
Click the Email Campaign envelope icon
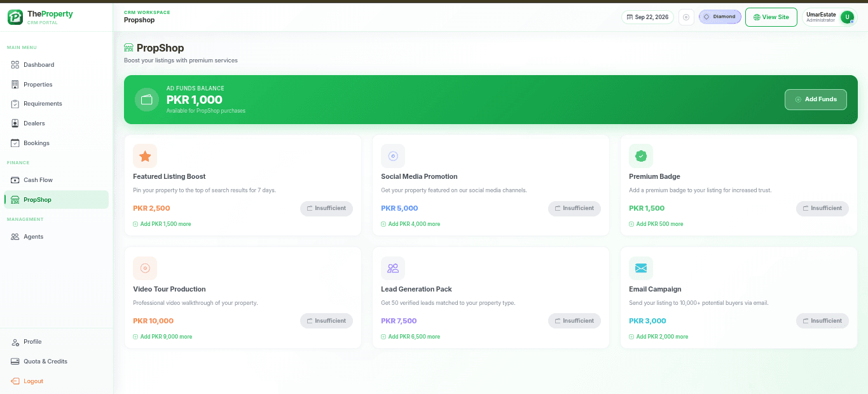pos(641,269)
